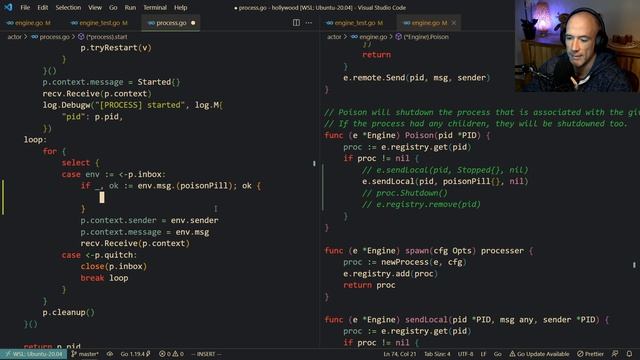Open errors and warnings problems indicator
The width and height of the screenshot is (640, 360).
[171, 354]
